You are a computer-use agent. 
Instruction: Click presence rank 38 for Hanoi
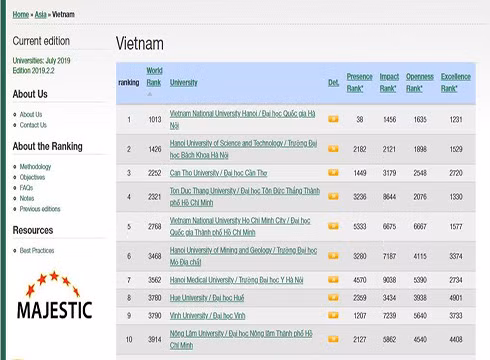pos(360,119)
